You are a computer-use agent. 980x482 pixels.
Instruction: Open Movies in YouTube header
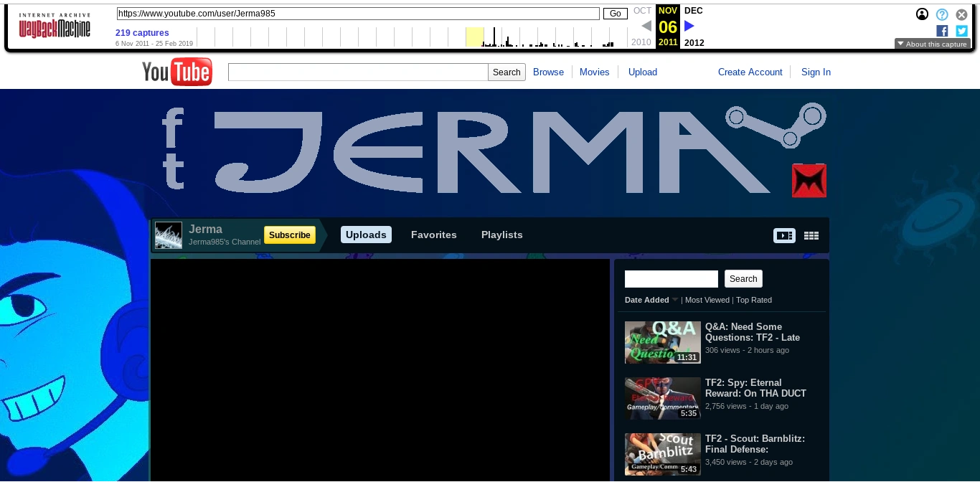point(594,72)
